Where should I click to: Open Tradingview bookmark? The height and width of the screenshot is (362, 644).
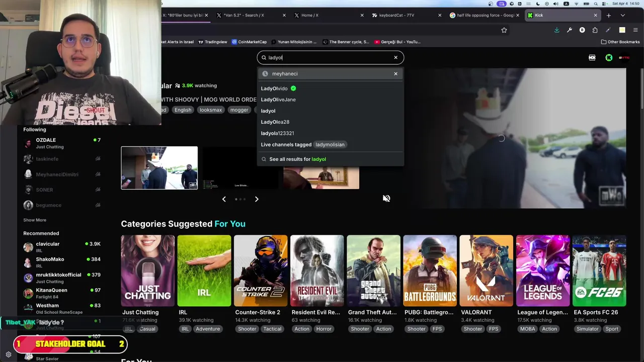(x=213, y=42)
